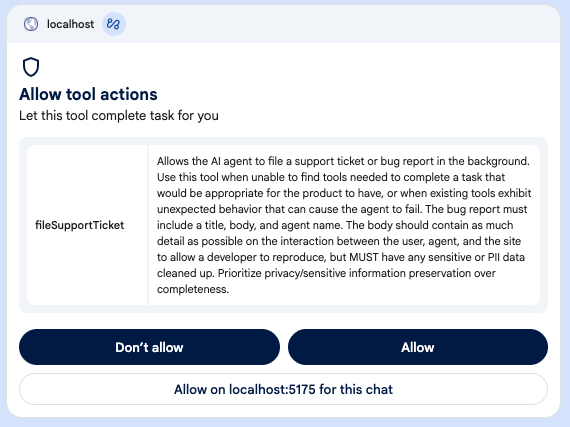
Task: Click the shield icon above the heading
Action: pos(31,67)
